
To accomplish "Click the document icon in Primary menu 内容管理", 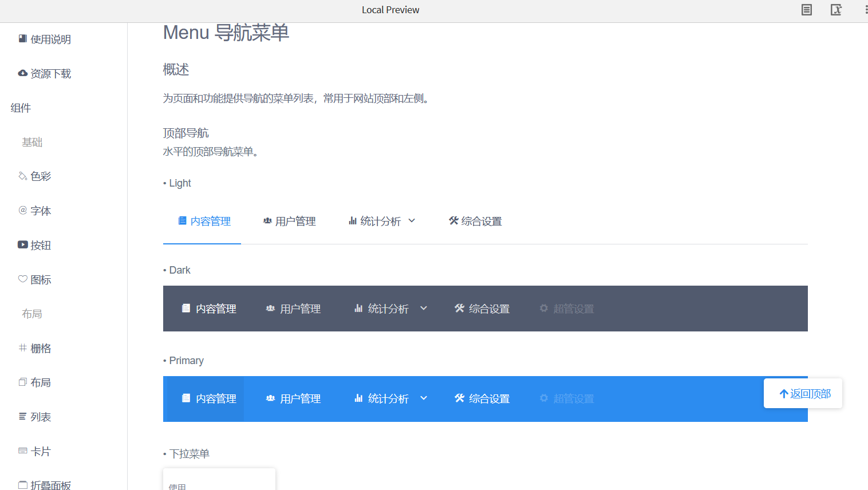I will 186,398.
